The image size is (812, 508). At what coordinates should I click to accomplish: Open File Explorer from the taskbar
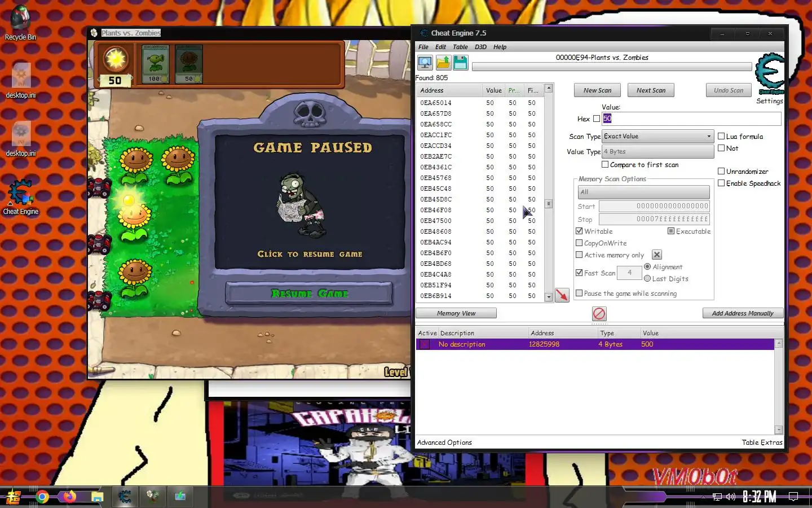[97, 497]
